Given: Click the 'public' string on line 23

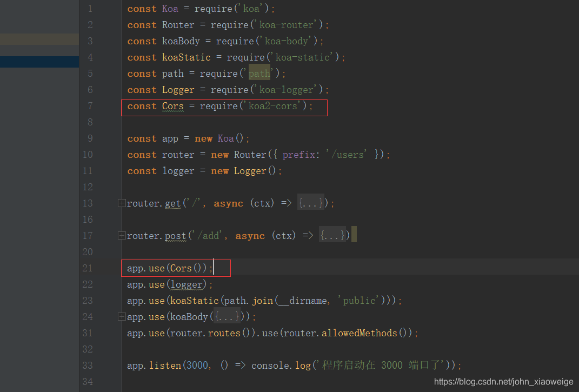Looking at the screenshot, I should click(359, 301).
